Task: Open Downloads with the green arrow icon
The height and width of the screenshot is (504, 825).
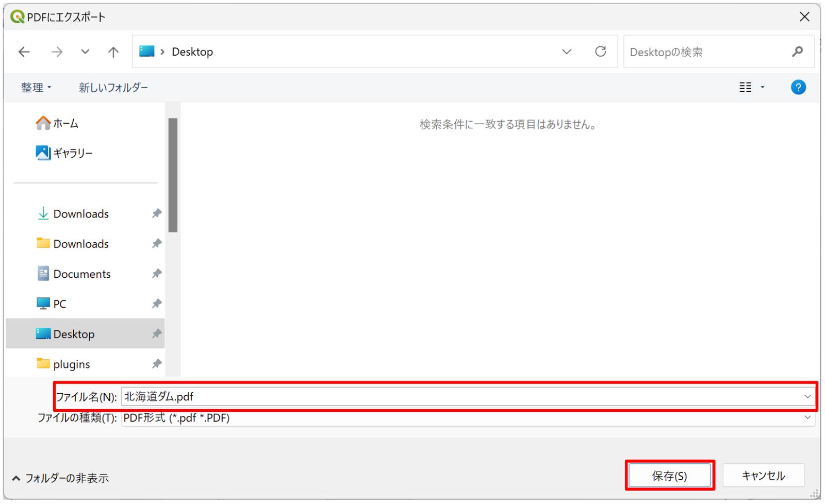Action: [73, 213]
